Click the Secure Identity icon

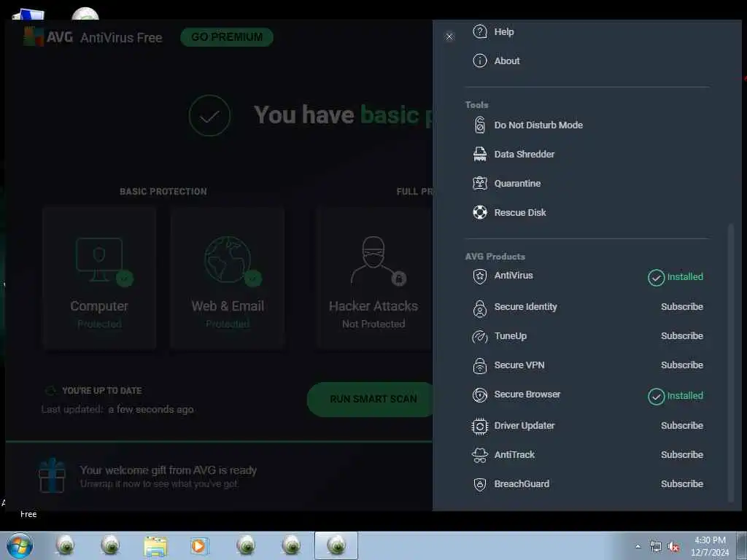coord(480,308)
